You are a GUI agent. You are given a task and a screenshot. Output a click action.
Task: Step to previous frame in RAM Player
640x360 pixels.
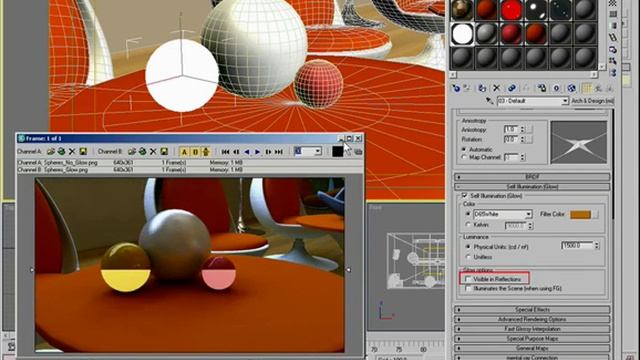(x=236, y=152)
